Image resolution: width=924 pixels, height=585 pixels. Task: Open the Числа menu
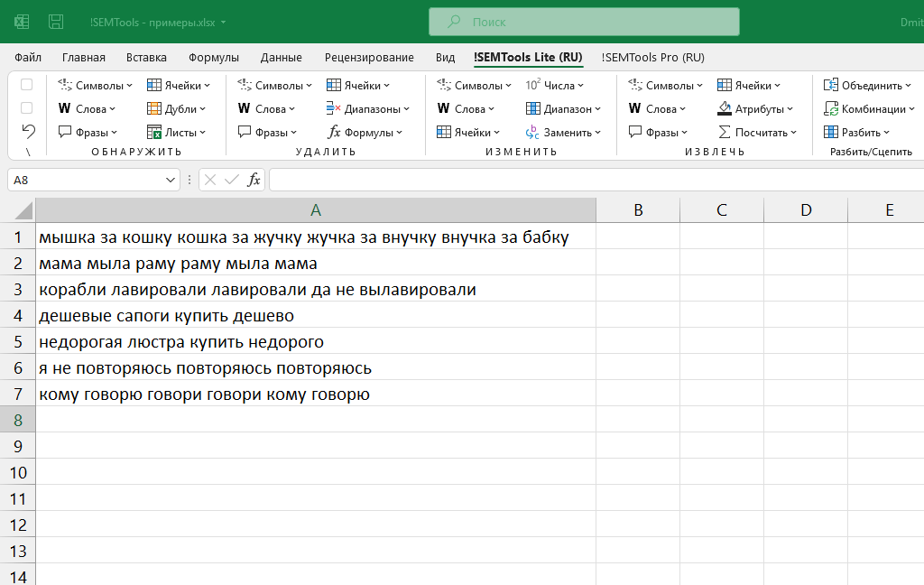pos(555,86)
